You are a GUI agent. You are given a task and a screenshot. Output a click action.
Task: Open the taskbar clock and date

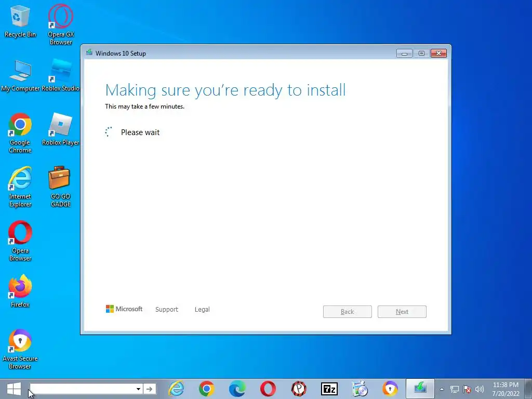click(x=506, y=389)
